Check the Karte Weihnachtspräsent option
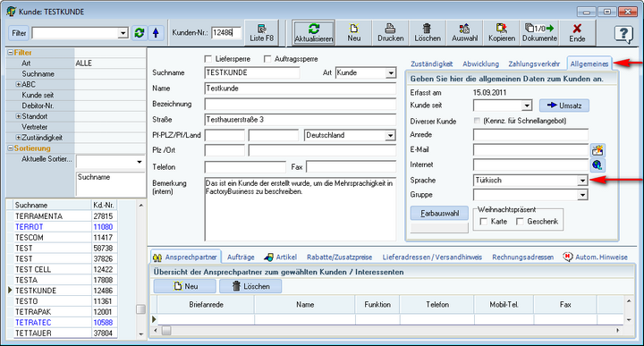644x346 pixels. (484, 222)
